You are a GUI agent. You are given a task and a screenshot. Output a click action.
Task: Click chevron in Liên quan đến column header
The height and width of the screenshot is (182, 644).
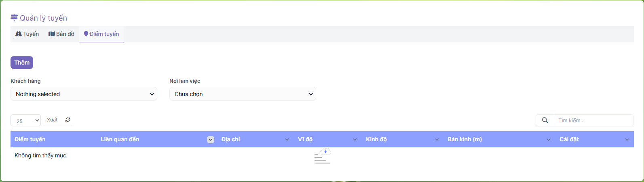(211, 140)
